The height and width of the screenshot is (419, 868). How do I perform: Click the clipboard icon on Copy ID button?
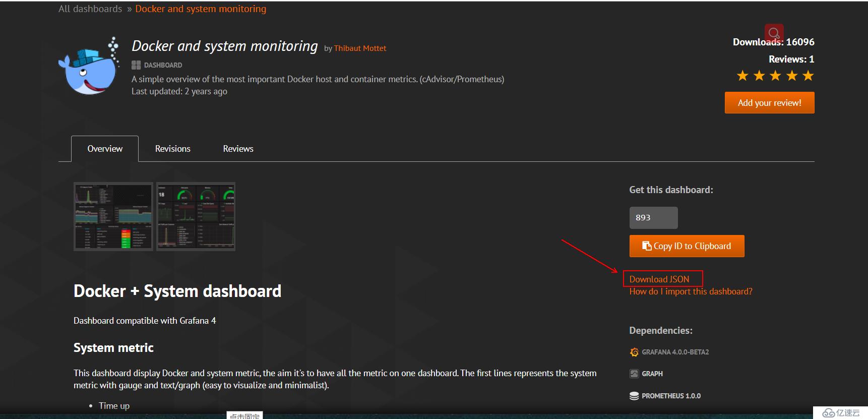point(647,246)
